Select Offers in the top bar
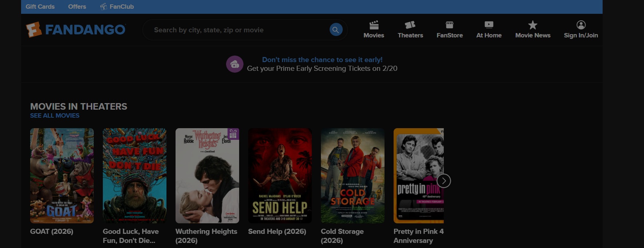 coord(77,7)
